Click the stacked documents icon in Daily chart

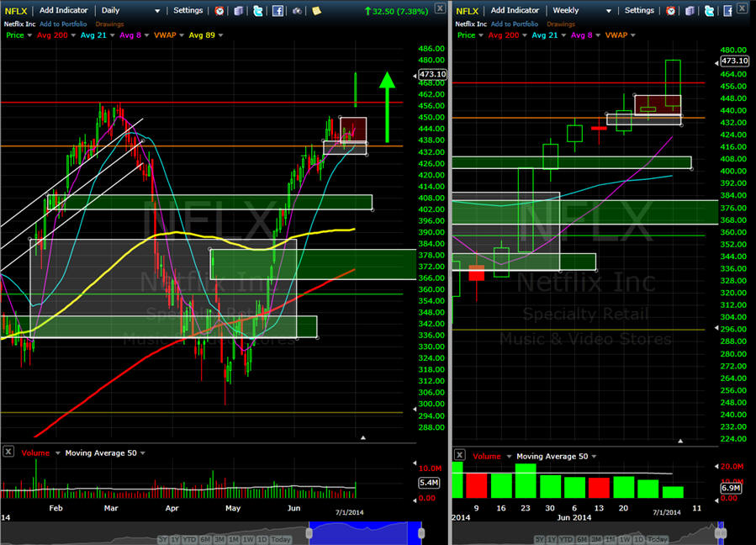tap(239, 11)
